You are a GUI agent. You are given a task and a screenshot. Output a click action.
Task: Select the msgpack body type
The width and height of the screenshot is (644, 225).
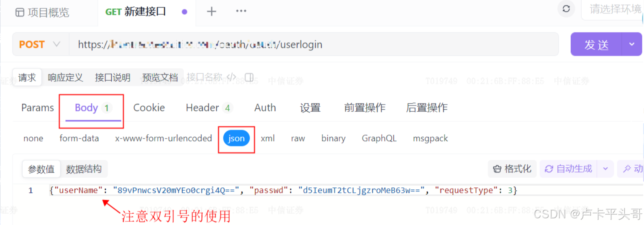tap(430, 138)
